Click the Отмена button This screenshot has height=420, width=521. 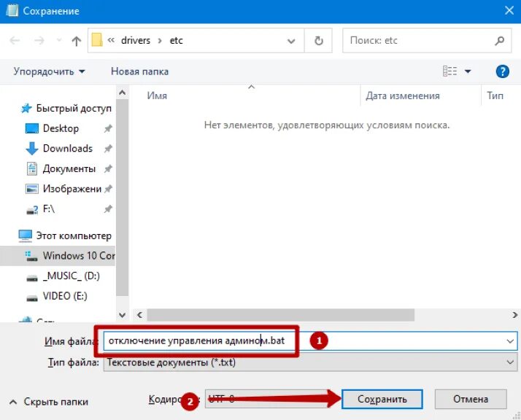point(471,399)
